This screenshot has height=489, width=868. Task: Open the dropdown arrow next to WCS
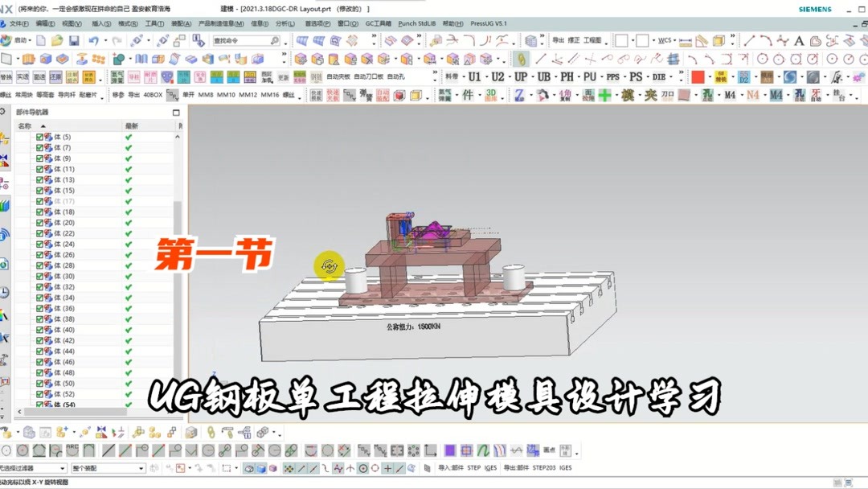[x=674, y=39]
